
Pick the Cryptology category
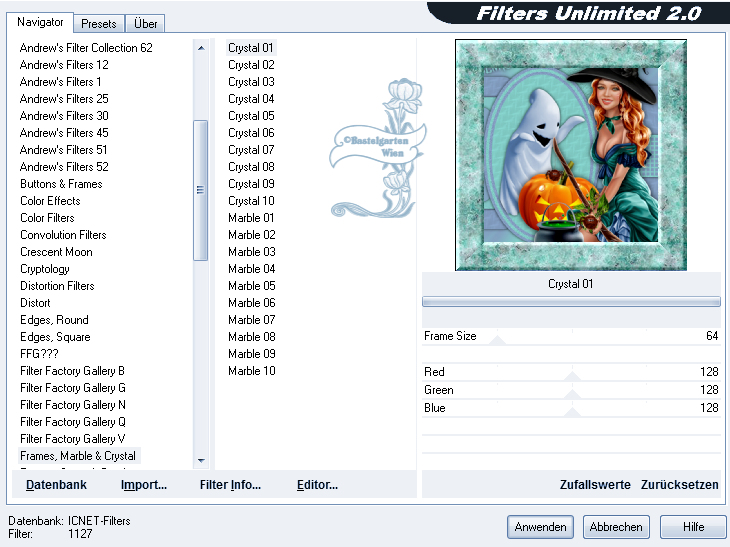[x=45, y=269]
